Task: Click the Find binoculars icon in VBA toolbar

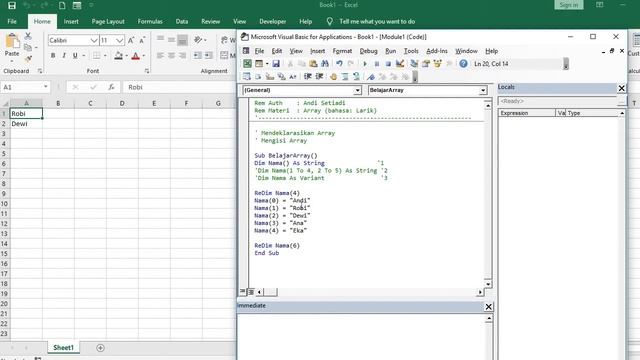Action: click(x=325, y=64)
